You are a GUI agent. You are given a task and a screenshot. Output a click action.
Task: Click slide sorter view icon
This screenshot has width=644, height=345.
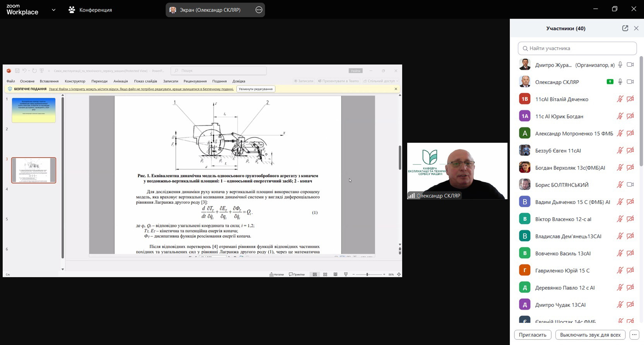click(325, 275)
